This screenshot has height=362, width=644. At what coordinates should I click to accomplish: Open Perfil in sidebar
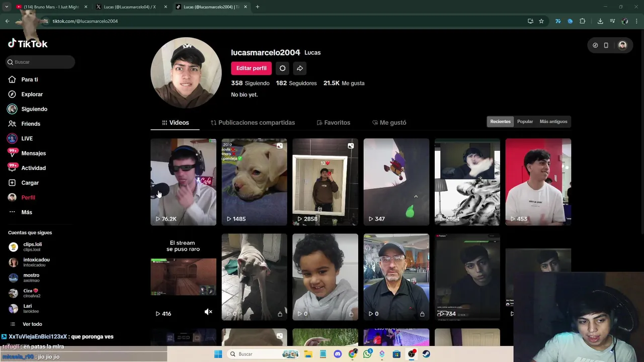pos(28,198)
